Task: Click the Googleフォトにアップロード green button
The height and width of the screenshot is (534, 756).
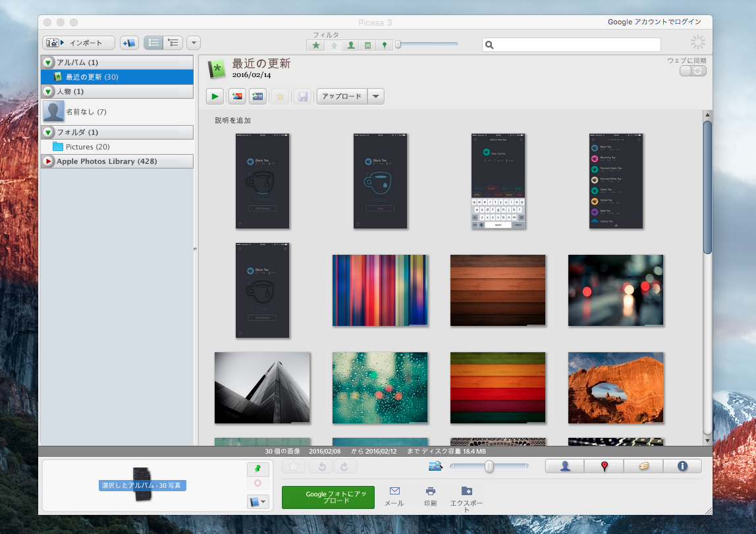Action: click(328, 498)
